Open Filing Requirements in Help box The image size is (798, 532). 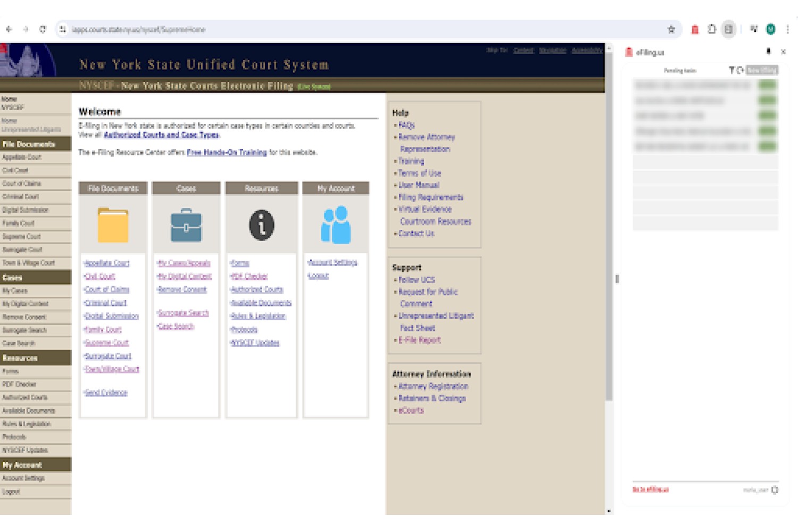pyautogui.click(x=431, y=197)
